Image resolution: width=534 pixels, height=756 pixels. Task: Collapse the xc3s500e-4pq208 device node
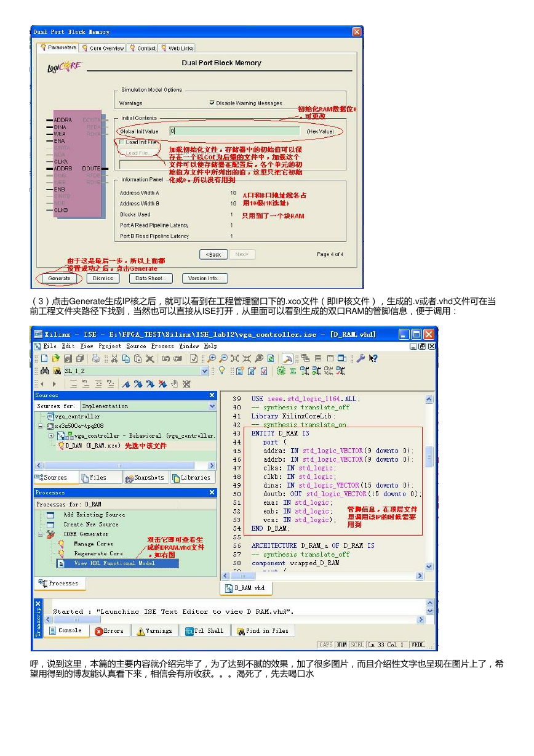pyautogui.click(x=41, y=426)
